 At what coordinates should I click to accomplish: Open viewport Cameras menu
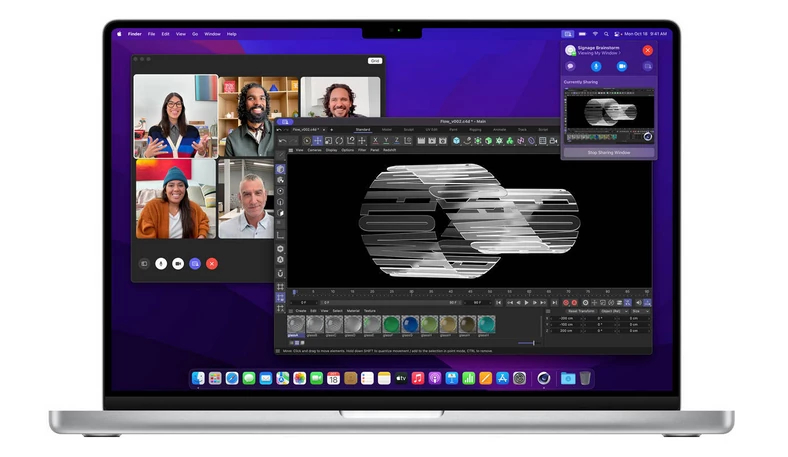pyautogui.click(x=315, y=150)
